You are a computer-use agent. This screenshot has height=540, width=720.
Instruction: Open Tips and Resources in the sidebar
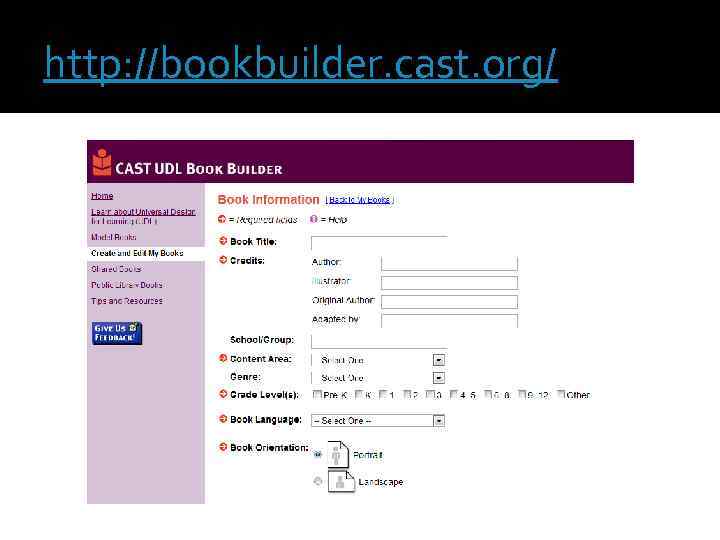[x=127, y=301]
